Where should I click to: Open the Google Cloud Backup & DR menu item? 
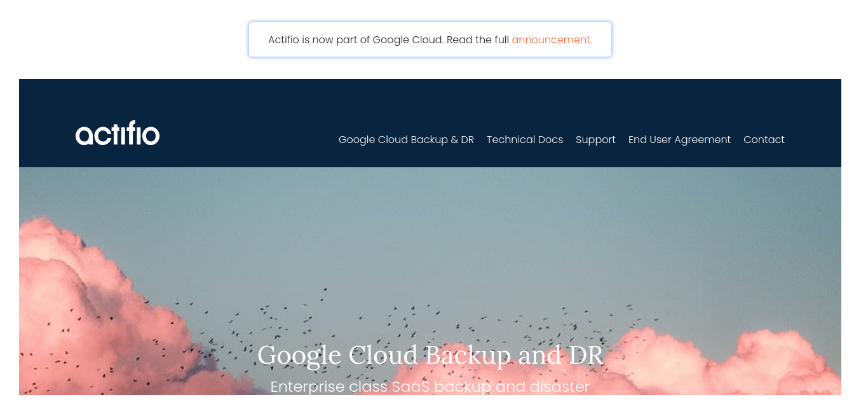(406, 140)
